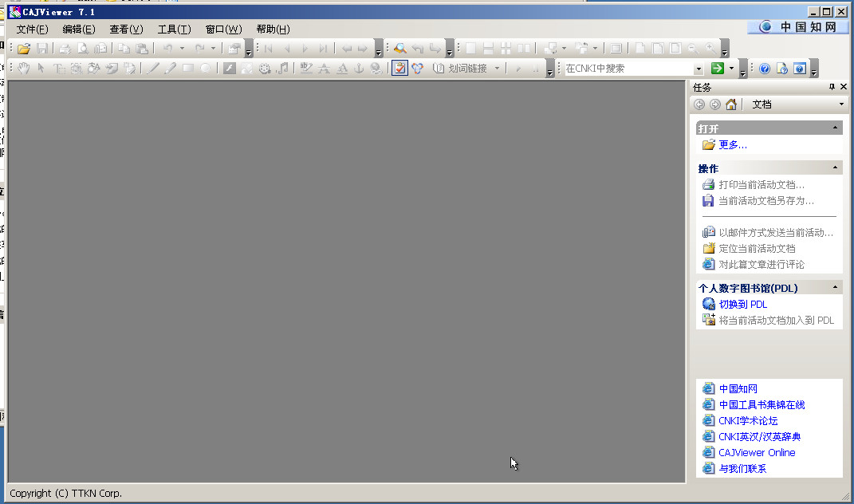Select the Text selection tool
Screen dimensions: 854x504
pos(58,68)
